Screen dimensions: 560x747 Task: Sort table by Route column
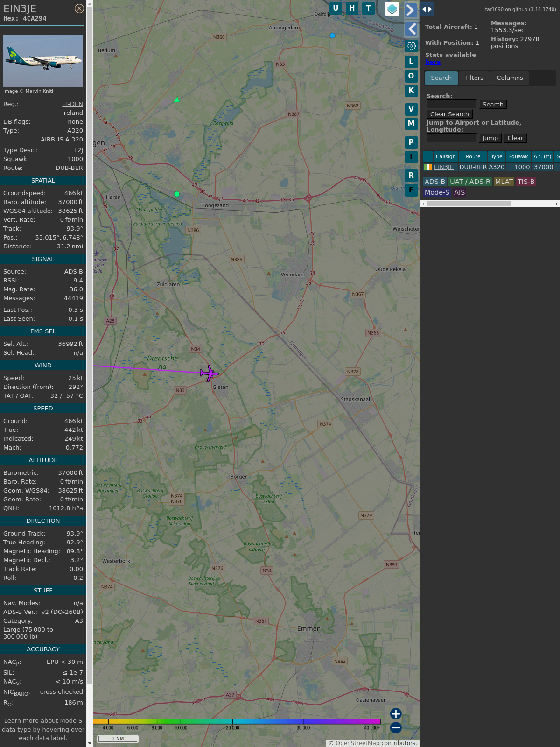(473, 157)
